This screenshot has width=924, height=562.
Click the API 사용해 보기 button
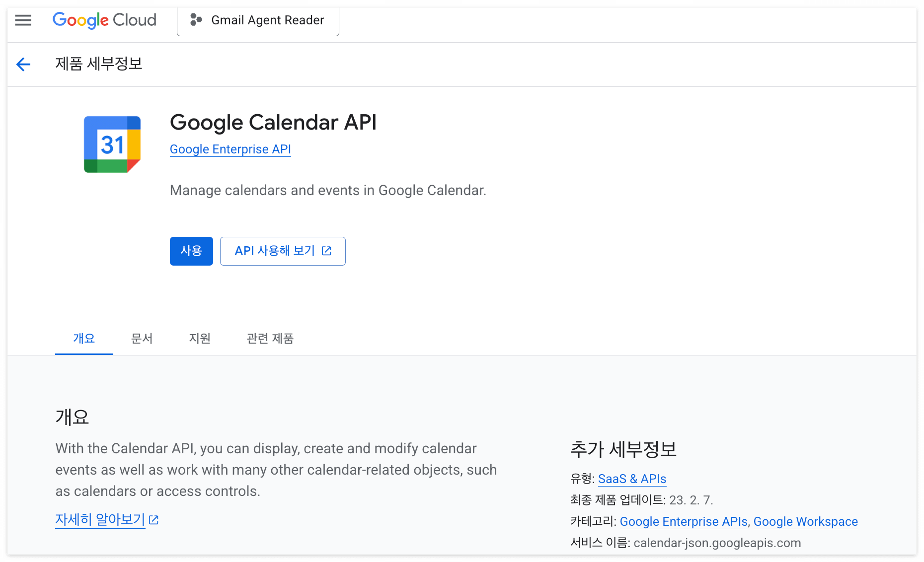tap(283, 251)
